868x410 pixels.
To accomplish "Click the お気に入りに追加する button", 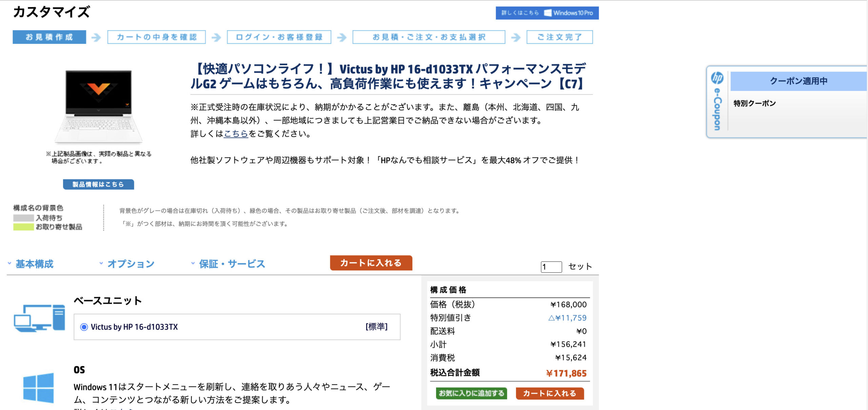I will pyautogui.click(x=471, y=393).
